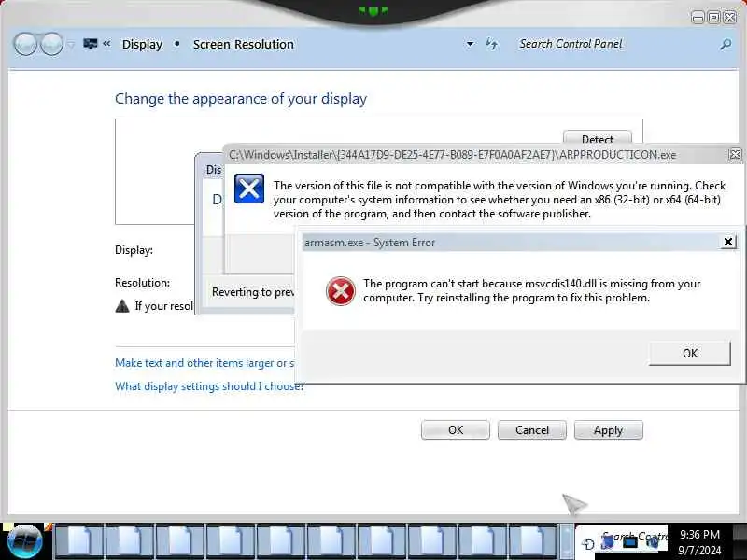Refresh the Screen Resolution page
This screenshot has width=747, height=560.
491,44
